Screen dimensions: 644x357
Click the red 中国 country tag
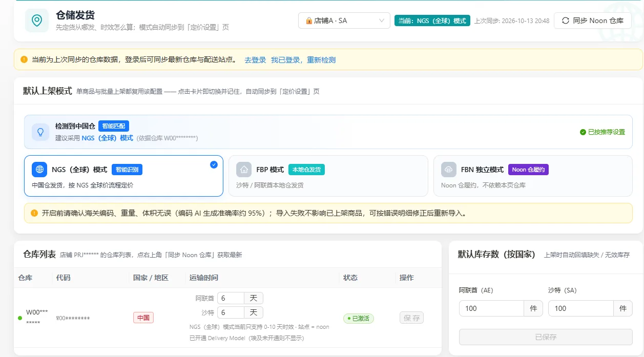(x=143, y=318)
